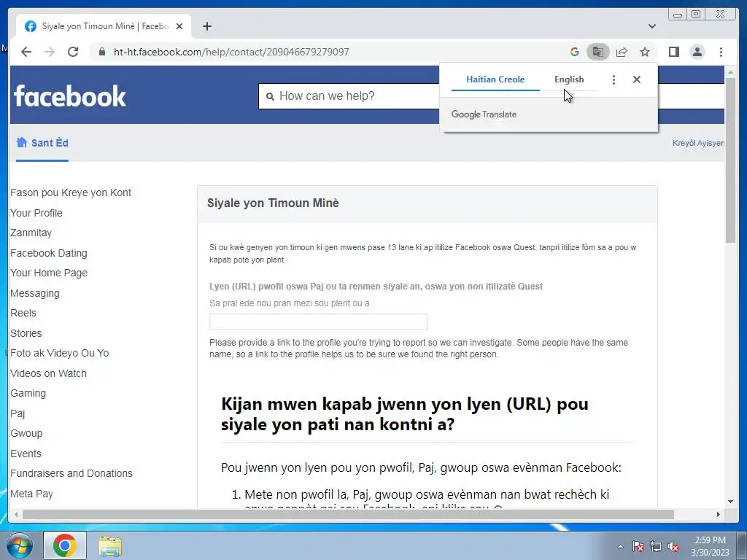Click the facebook logo
This screenshot has width=747, height=560.
(70, 96)
